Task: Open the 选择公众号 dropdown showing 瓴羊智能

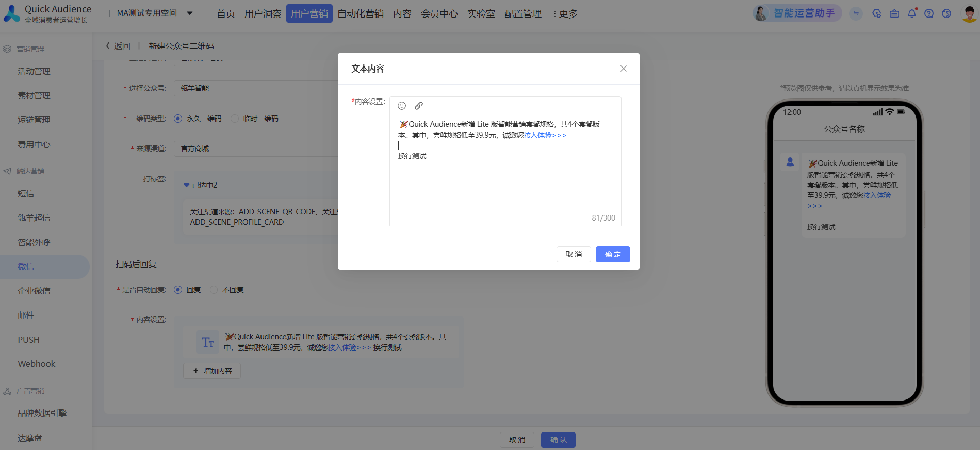Action: 256,88
